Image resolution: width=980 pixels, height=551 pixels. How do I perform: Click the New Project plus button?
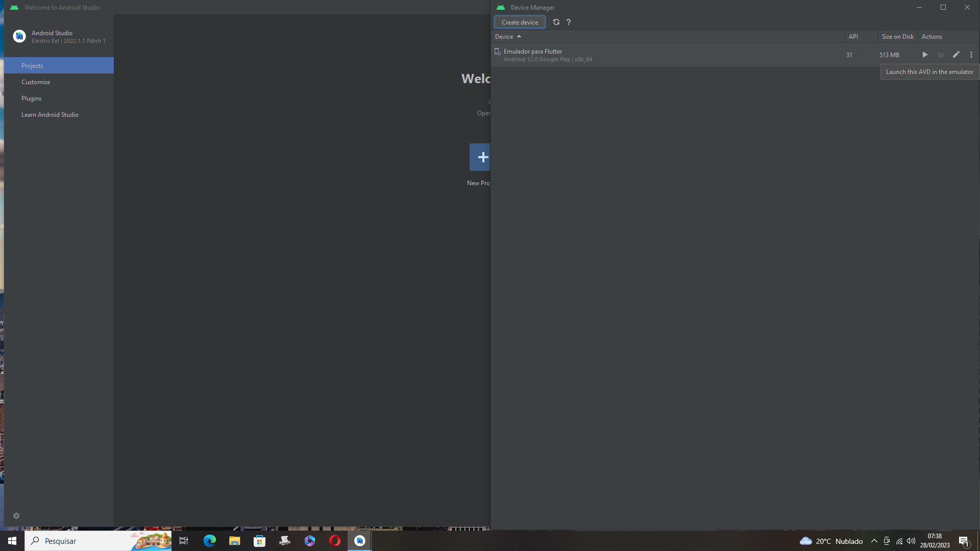pos(480,157)
